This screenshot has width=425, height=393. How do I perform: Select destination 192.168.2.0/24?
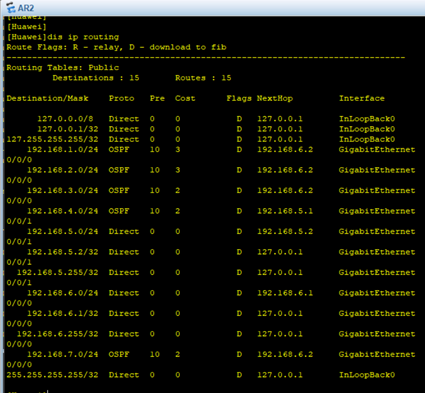63,170
